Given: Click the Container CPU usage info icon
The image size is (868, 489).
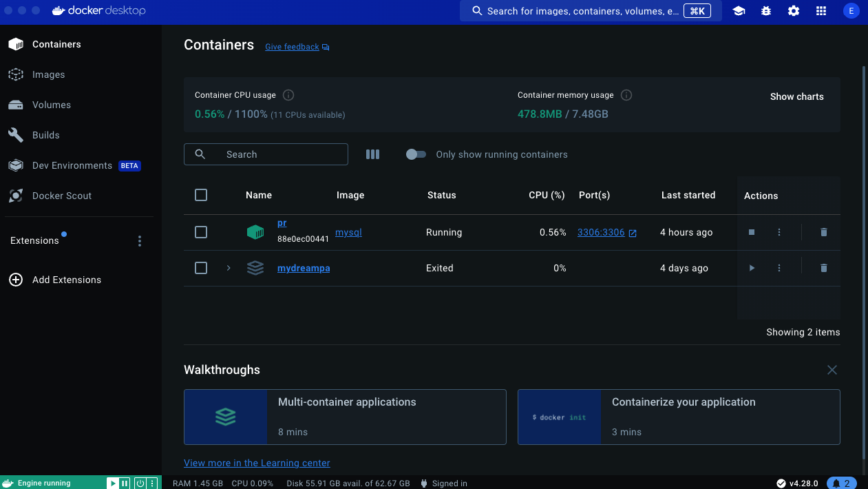Looking at the screenshot, I should (288, 95).
